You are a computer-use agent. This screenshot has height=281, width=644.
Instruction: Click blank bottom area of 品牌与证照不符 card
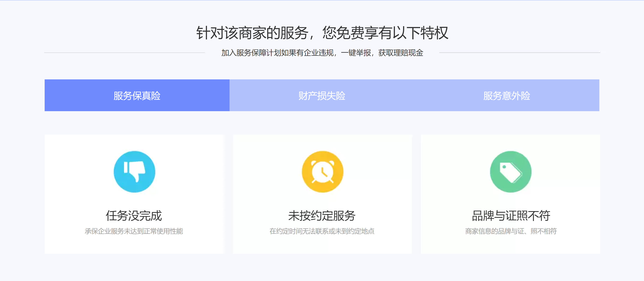[x=511, y=245]
